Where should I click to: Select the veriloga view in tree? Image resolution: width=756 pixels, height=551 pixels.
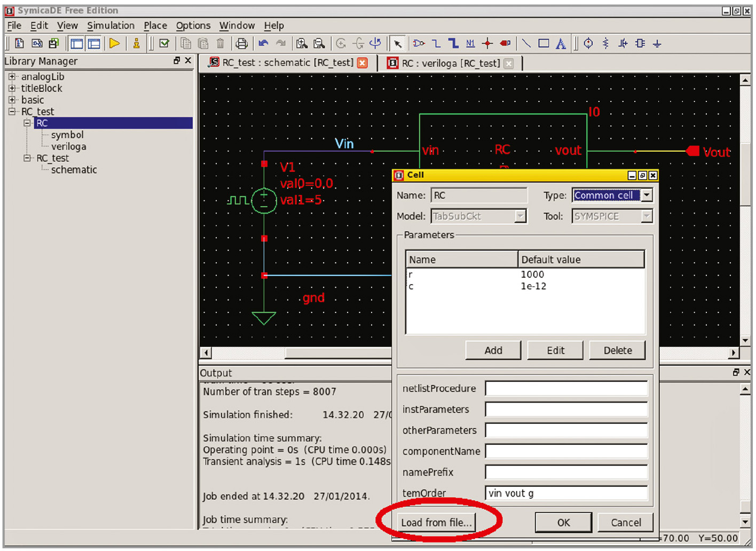click(68, 146)
